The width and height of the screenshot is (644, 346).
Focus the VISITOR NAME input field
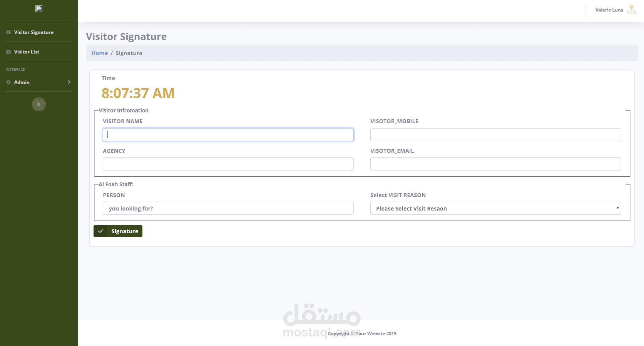[x=228, y=135]
